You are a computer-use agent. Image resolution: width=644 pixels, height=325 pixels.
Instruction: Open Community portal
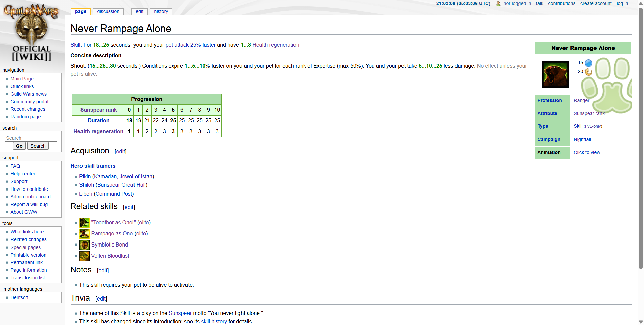click(29, 102)
